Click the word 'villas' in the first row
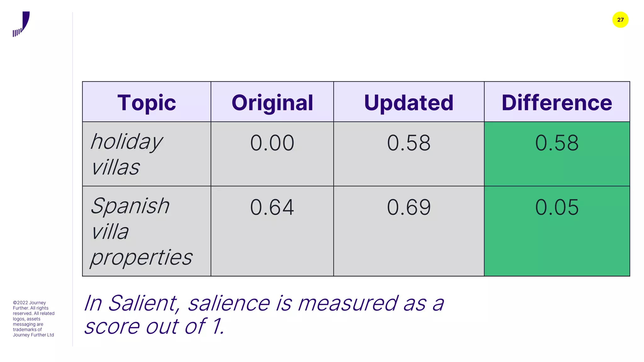 (115, 167)
